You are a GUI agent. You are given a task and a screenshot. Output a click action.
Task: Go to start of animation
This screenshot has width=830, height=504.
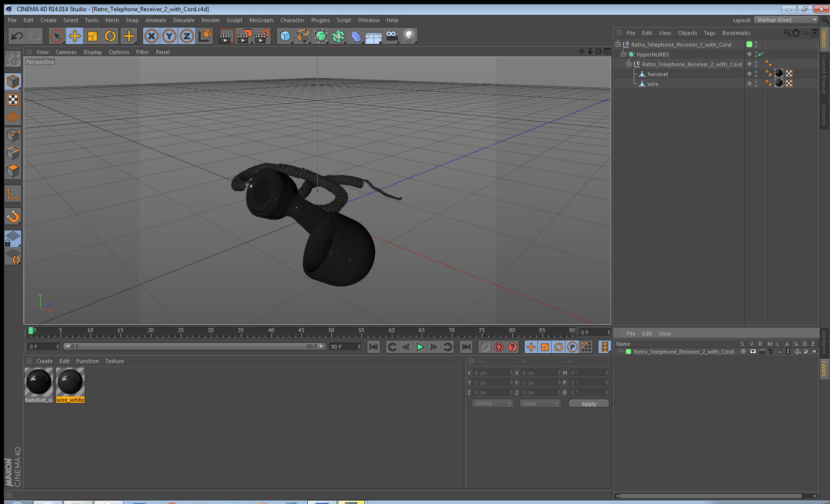point(374,347)
